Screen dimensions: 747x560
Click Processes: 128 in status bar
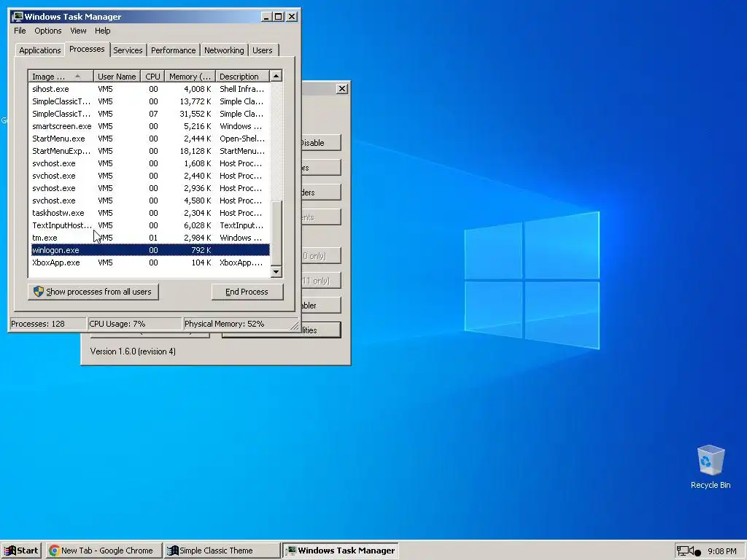47,324
